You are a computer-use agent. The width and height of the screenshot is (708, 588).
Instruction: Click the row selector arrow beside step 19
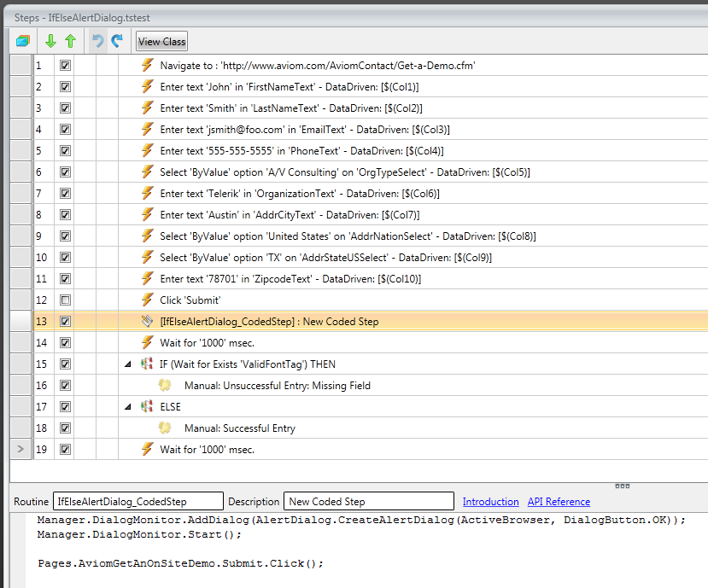pyautogui.click(x=20, y=450)
